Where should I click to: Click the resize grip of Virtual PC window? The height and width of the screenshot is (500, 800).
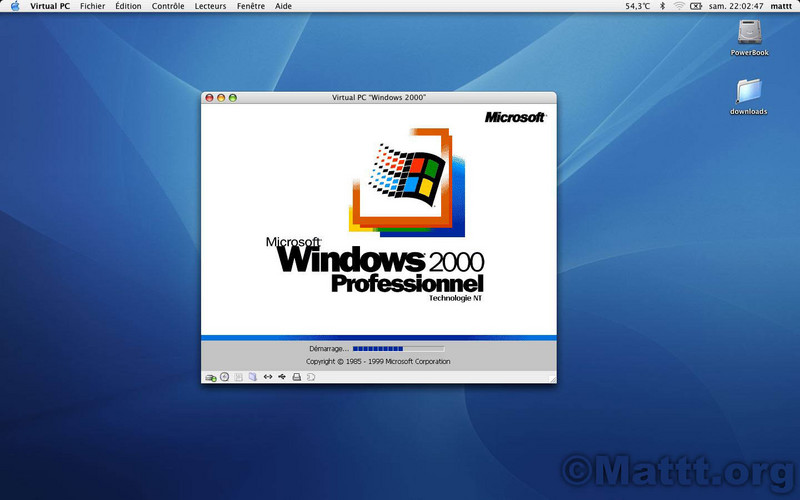553,379
